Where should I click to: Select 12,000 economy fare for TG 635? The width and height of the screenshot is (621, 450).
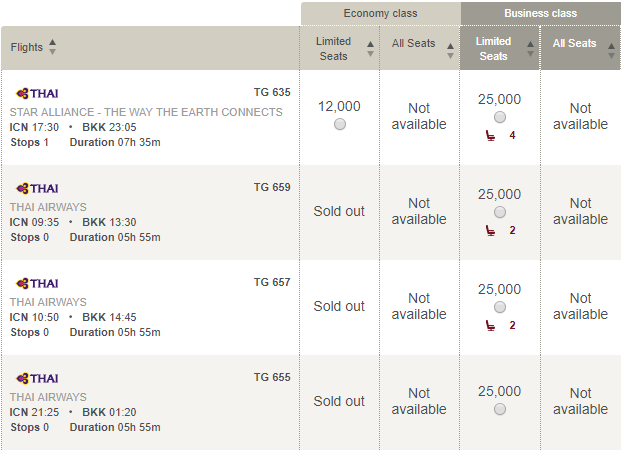click(339, 124)
